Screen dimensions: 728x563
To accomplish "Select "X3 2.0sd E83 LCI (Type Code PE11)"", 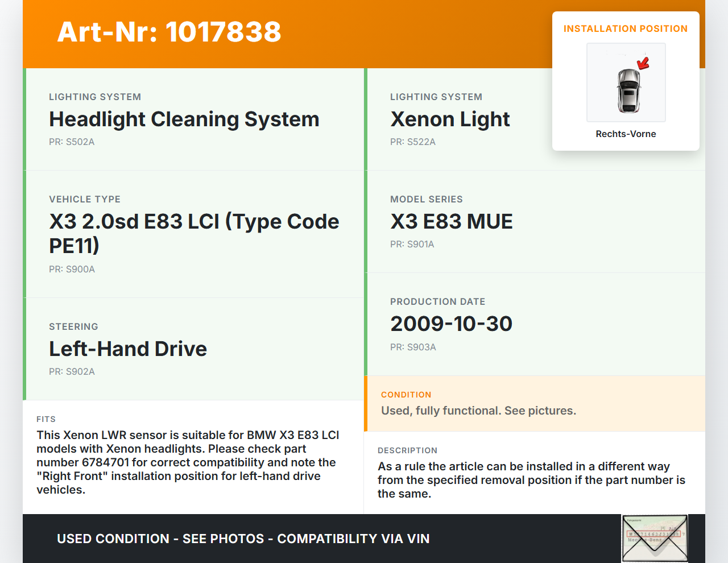I will [x=194, y=233].
